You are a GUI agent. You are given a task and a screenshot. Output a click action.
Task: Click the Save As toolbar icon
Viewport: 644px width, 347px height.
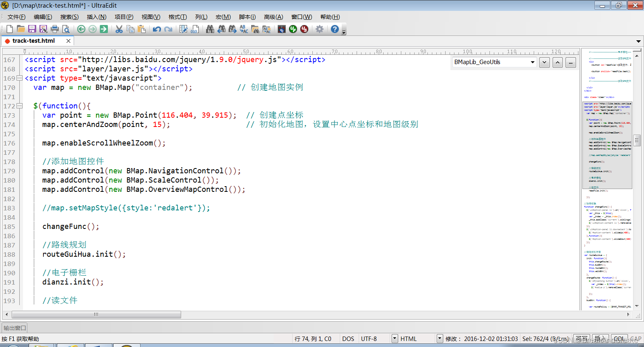43,29
